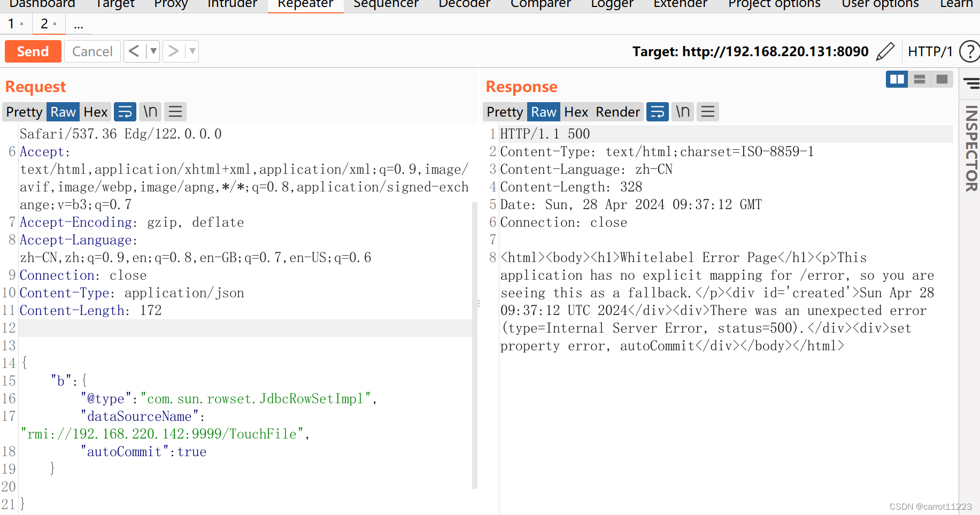Screen dimensions: 980x515
Task: Select top-bottom split layout icon
Action: pyautogui.click(x=920, y=80)
